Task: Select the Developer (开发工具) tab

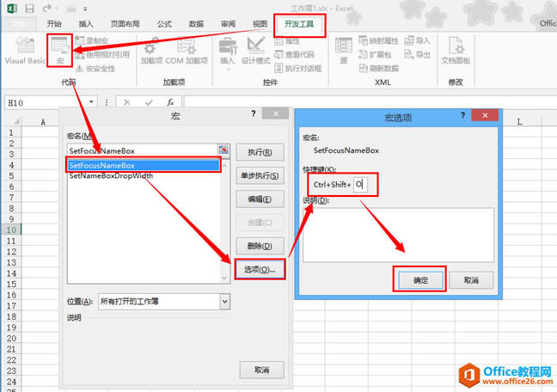Action: pyautogui.click(x=299, y=24)
